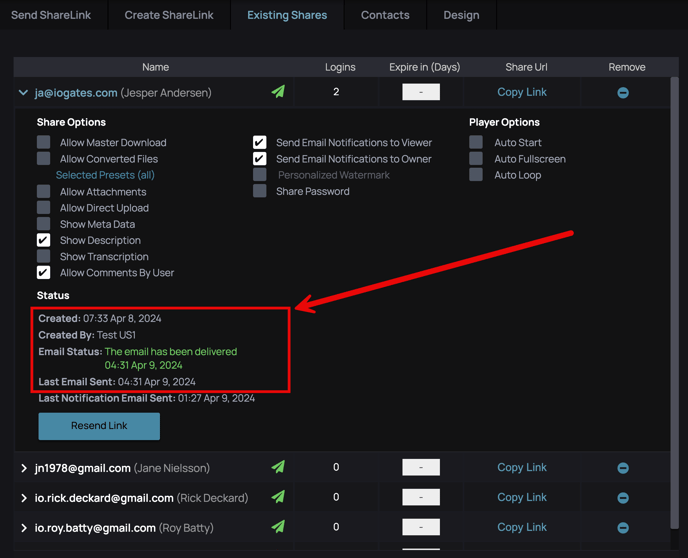Click the green send icon for Jesper Andersen
This screenshot has width=688, height=558.
point(278,92)
